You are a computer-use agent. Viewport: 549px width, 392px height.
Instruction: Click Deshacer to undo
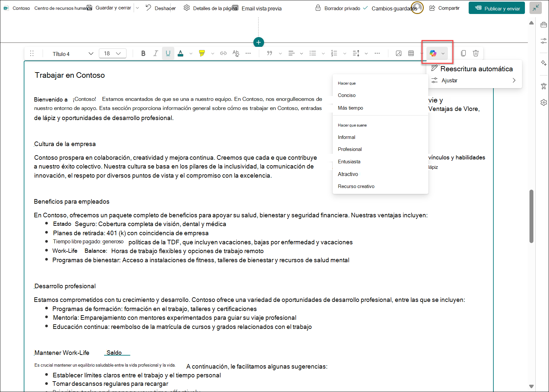click(x=161, y=8)
